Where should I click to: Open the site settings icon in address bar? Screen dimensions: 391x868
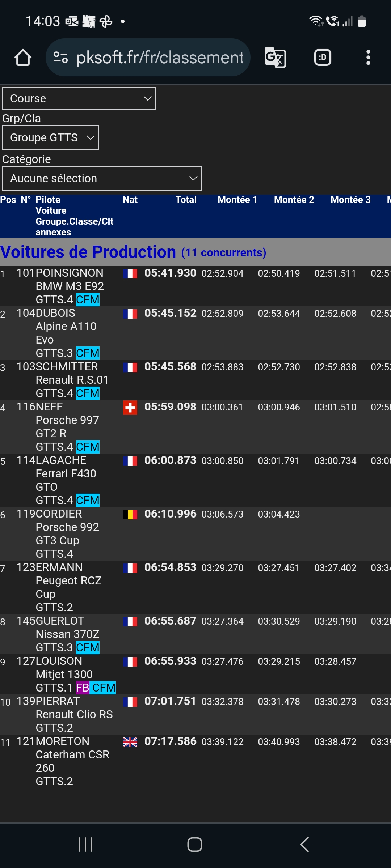coord(60,58)
